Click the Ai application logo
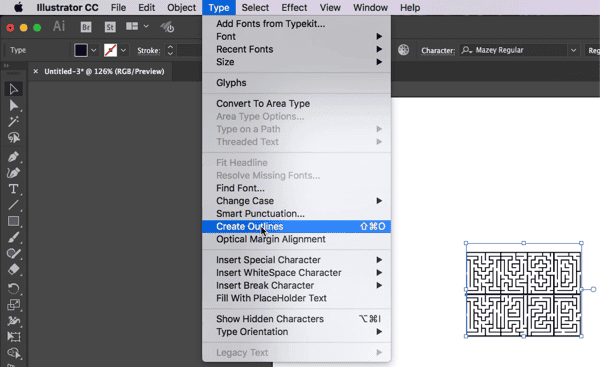The height and width of the screenshot is (367, 600). (59, 26)
